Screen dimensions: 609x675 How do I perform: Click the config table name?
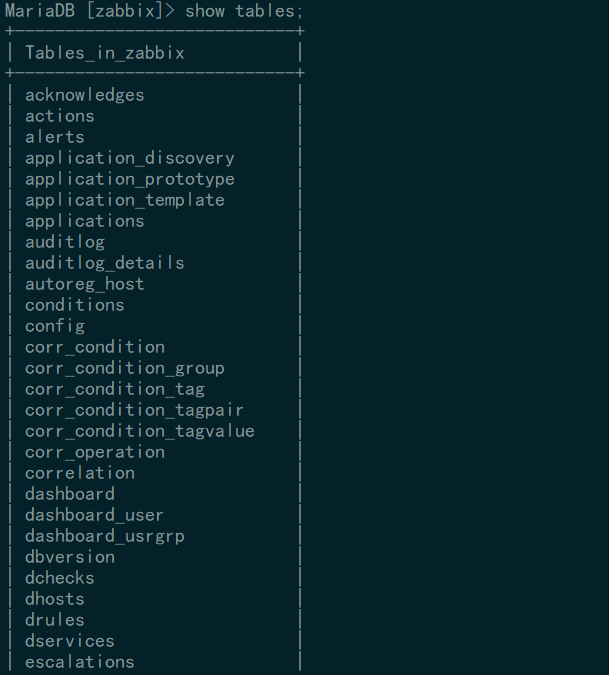55,326
